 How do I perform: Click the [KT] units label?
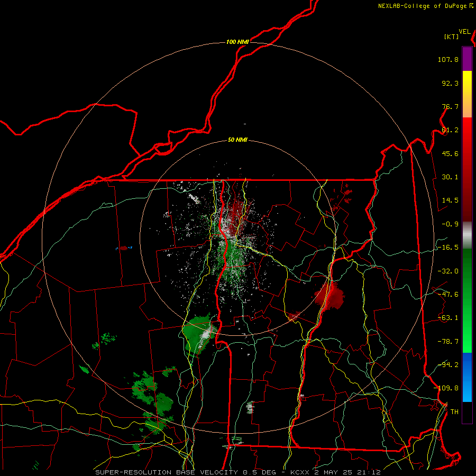(452, 36)
